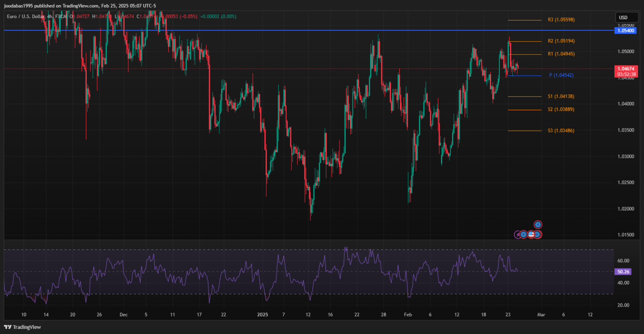Click the 14 date label on the time axis
Viewport: 644px width, 334px height.
(46, 314)
